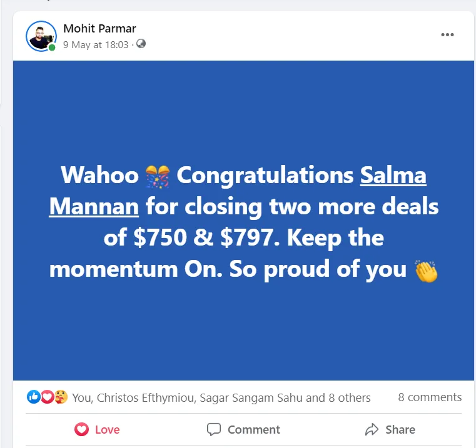Click the heart icon on Love button

coord(81,429)
